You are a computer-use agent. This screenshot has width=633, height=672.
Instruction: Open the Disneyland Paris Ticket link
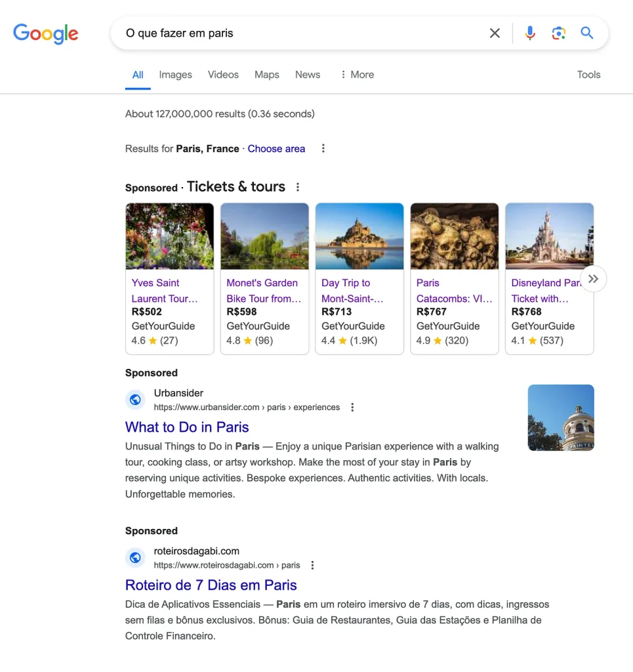[545, 291]
